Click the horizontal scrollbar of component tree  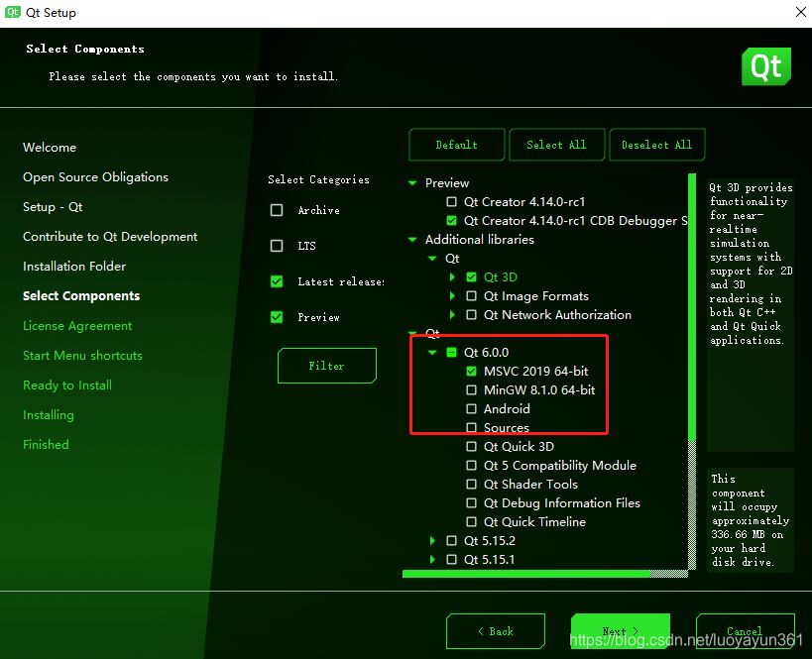pos(544,574)
